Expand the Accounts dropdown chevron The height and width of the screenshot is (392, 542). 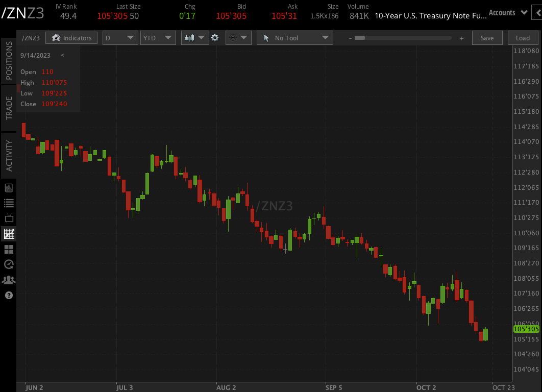[524, 12]
